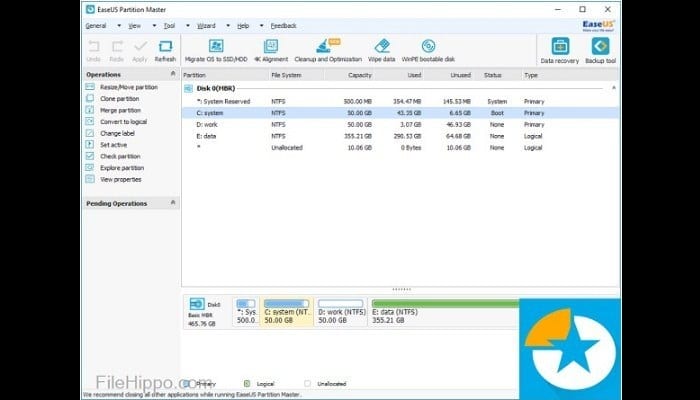The width and height of the screenshot is (700, 400).
Task: Open the Tool menu
Action: (x=169, y=26)
